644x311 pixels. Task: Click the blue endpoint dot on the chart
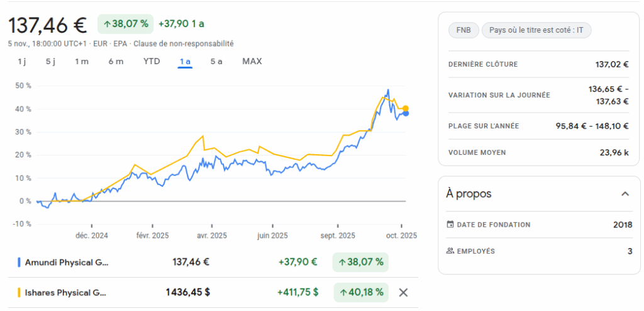point(406,113)
